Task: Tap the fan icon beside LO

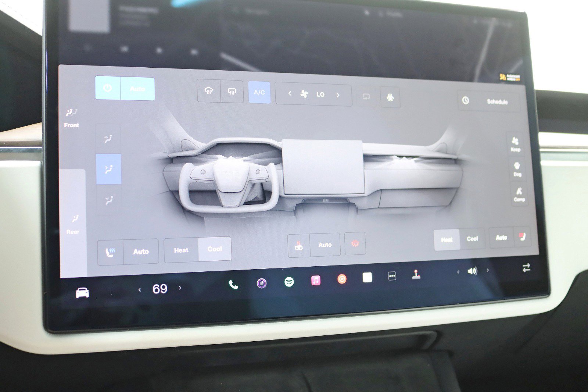Action: [304, 94]
